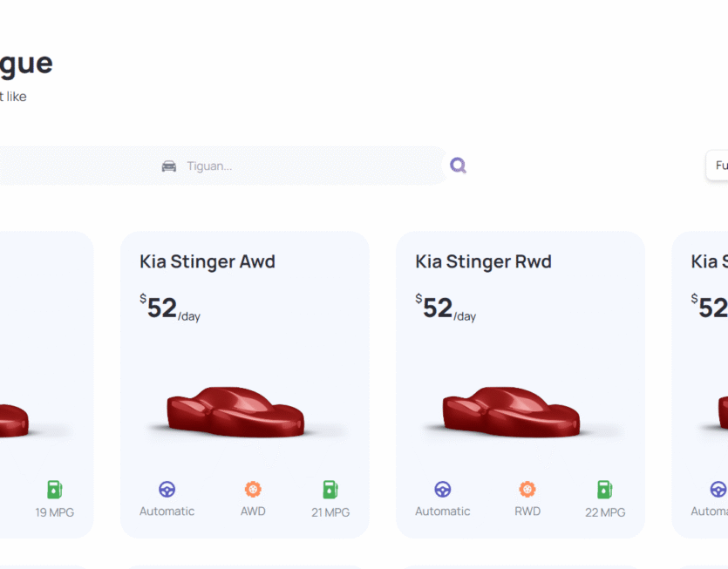
Task: Focus the Tiguan model search field
Action: point(305,166)
